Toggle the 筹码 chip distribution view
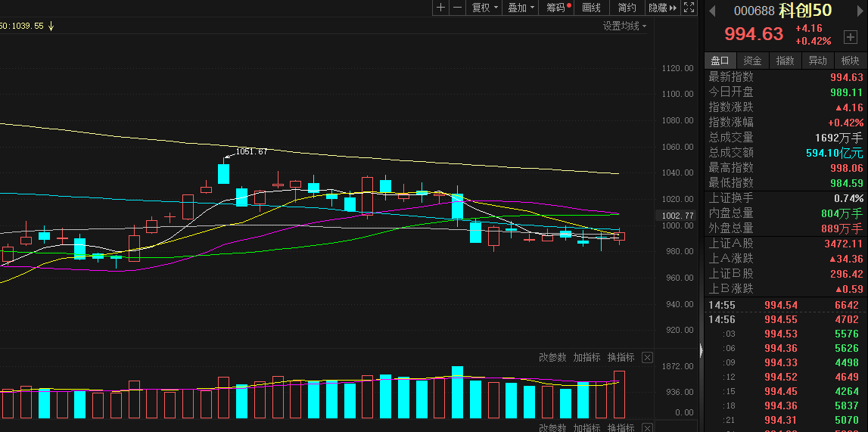 click(x=557, y=8)
